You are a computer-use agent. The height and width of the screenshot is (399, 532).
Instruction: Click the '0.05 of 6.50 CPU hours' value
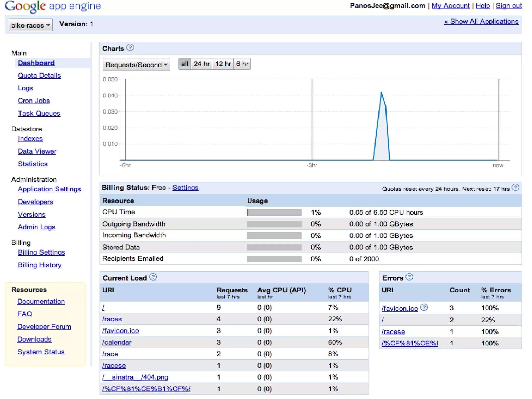[386, 212]
